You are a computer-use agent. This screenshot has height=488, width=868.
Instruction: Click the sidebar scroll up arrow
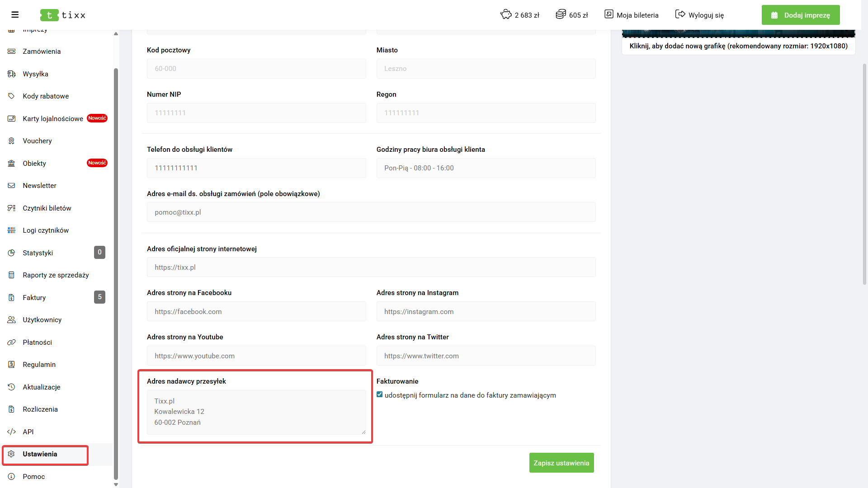(116, 34)
